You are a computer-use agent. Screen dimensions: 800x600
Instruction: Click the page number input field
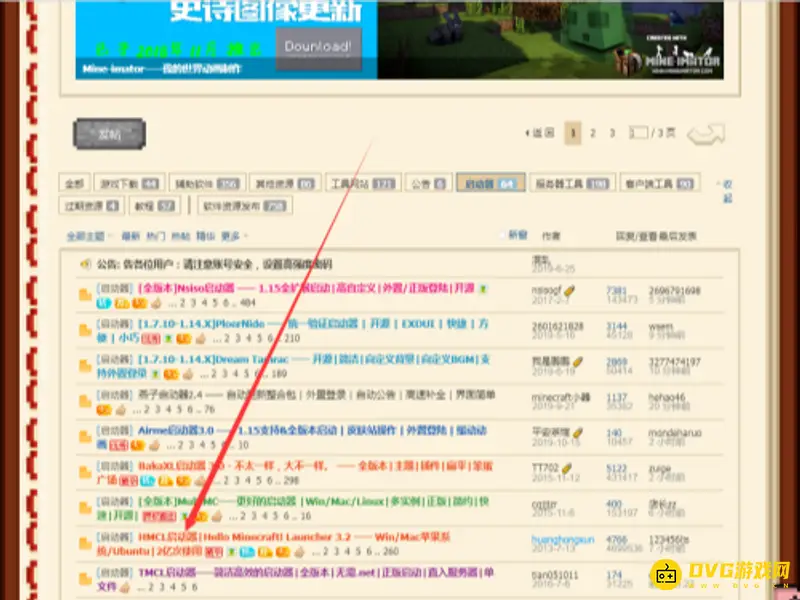(637, 132)
